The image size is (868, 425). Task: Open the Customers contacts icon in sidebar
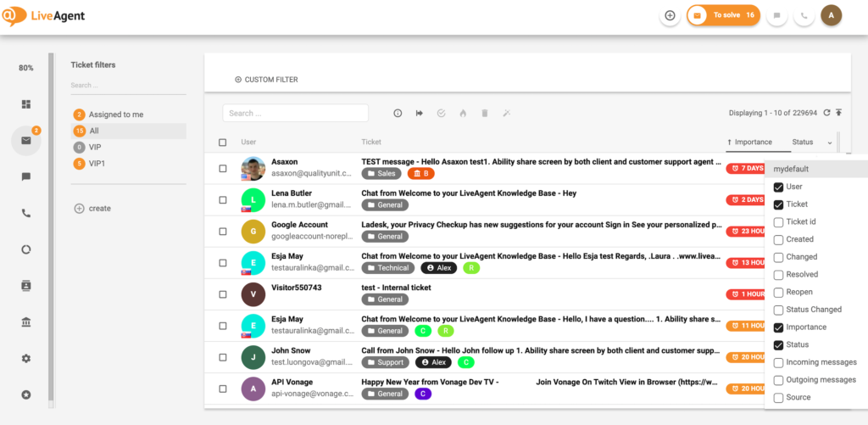(26, 286)
